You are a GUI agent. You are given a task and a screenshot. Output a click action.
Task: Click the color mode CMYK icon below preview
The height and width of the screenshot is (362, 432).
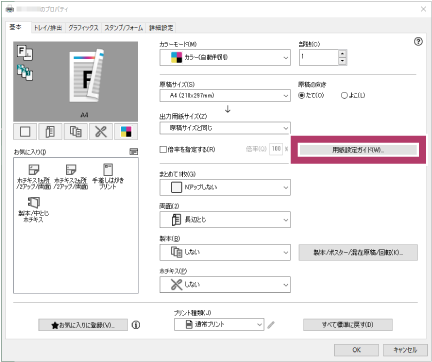[x=126, y=132]
